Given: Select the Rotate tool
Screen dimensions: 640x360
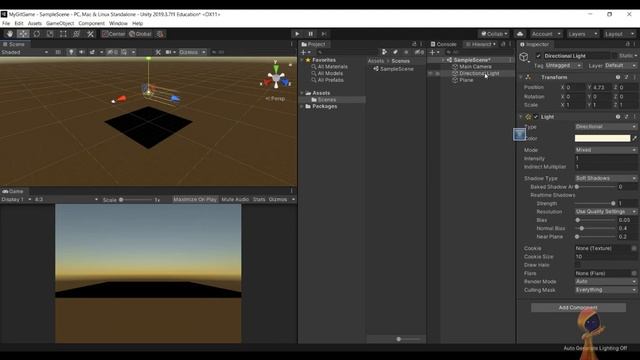Looking at the screenshot, I should click(36, 34).
